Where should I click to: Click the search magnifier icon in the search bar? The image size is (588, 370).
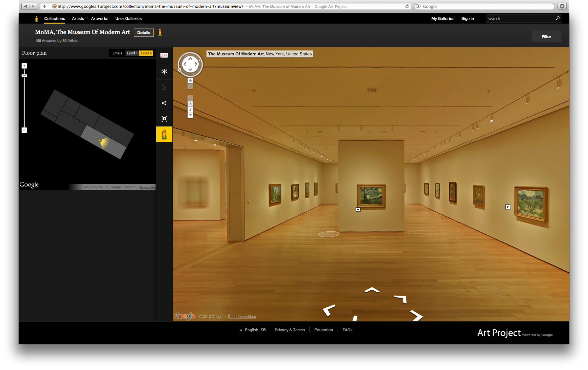(x=557, y=18)
